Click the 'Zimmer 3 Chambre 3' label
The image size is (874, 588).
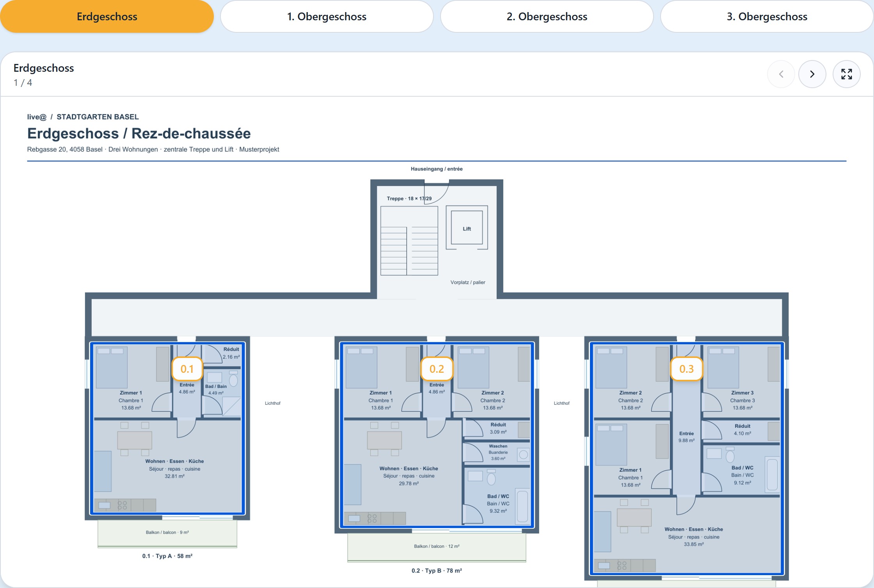[x=743, y=397]
